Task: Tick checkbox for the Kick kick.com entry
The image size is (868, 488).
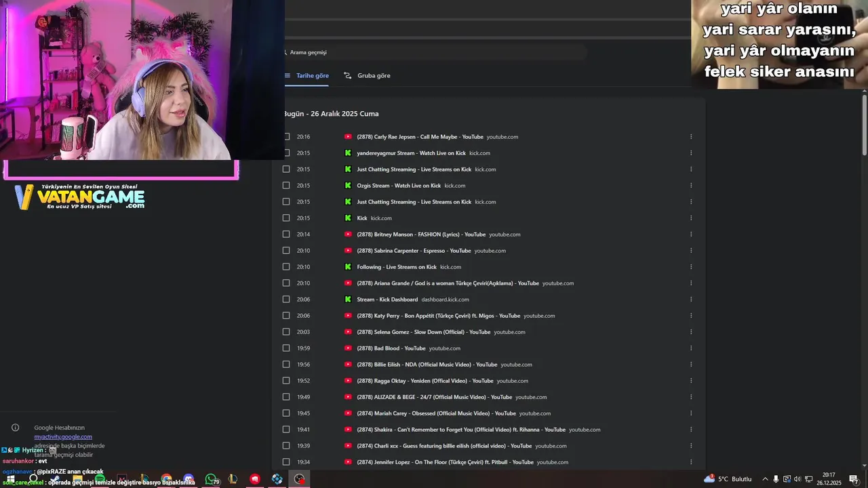Action: tap(286, 218)
